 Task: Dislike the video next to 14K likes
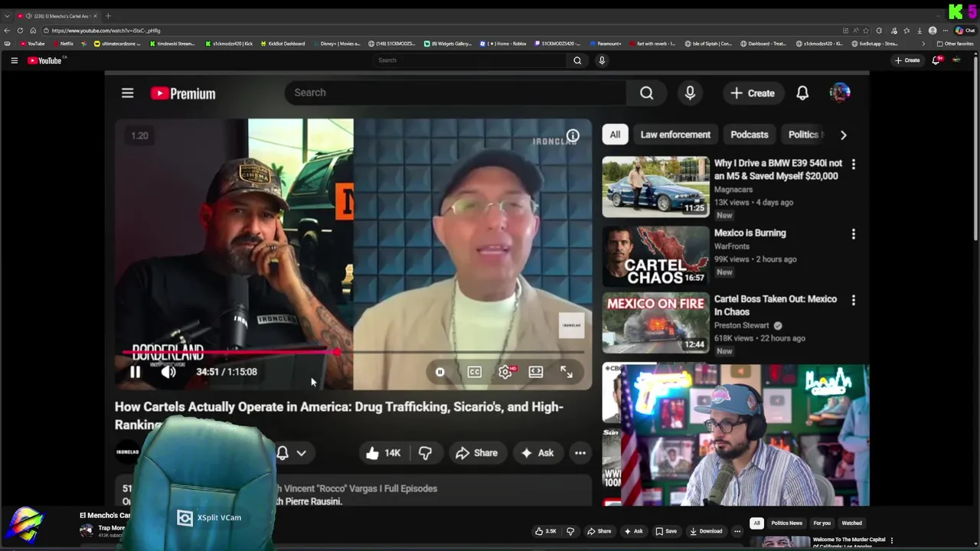(426, 453)
